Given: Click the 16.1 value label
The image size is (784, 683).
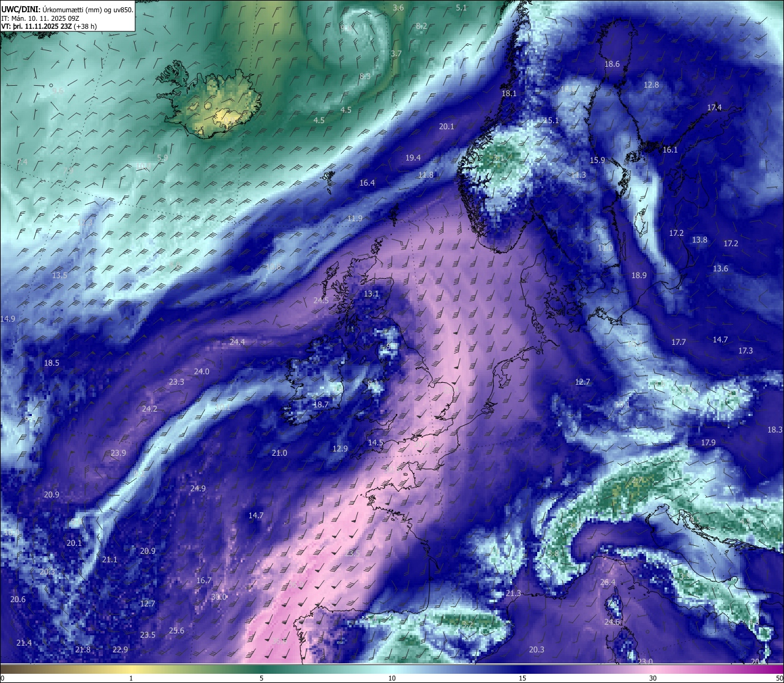Looking at the screenshot, I should pyautogui.click(x=670, y=149).
